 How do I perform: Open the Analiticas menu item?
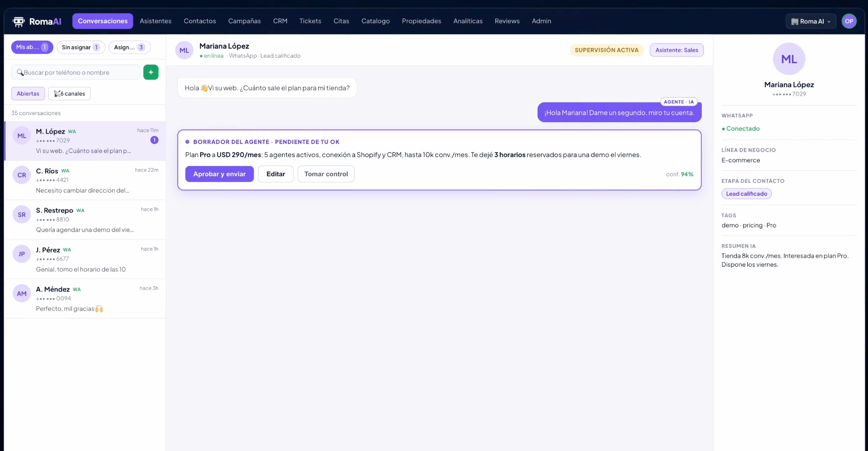point(468,21)
